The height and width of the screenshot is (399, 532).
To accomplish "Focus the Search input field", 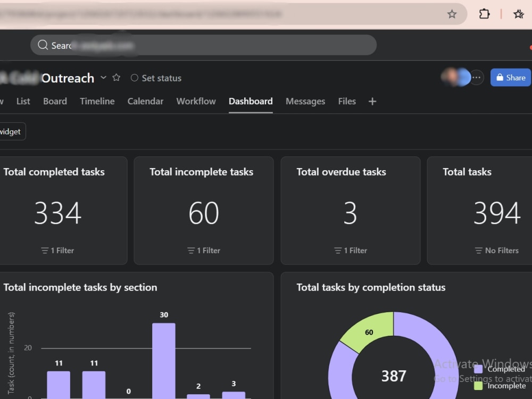I will (203, 45).
